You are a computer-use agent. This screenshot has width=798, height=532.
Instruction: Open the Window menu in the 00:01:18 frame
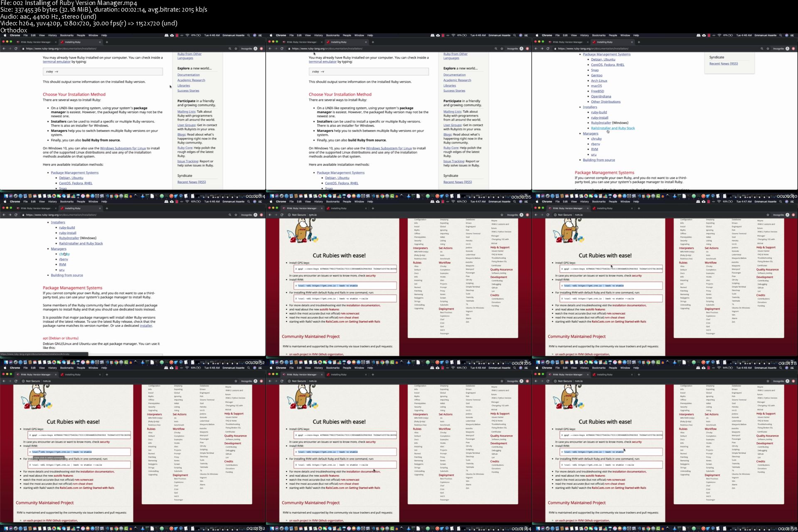pos(625,202)
